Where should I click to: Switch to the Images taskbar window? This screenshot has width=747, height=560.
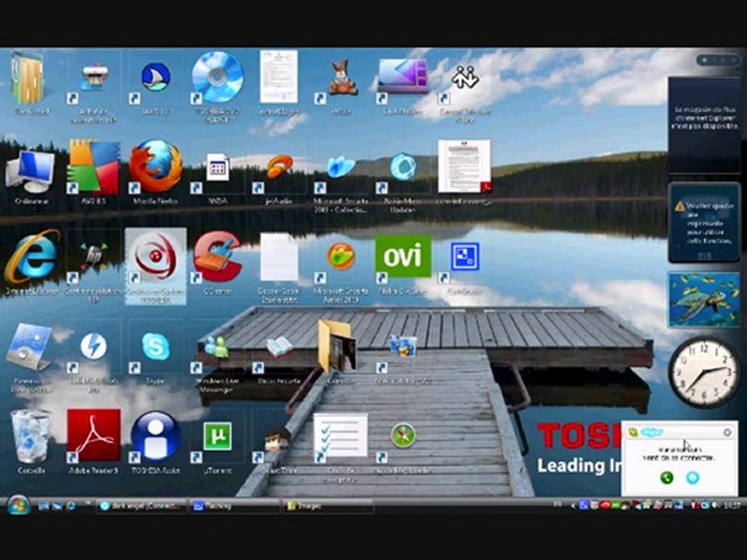[x=328, y=506]
